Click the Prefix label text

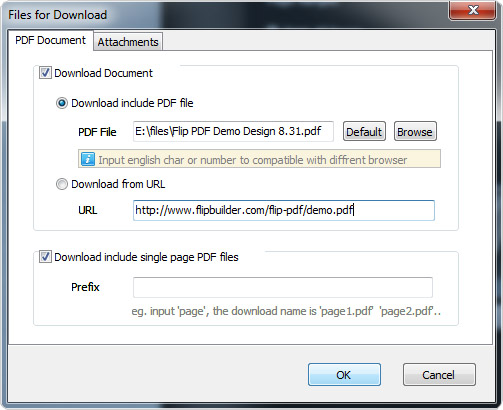point(85,287)
